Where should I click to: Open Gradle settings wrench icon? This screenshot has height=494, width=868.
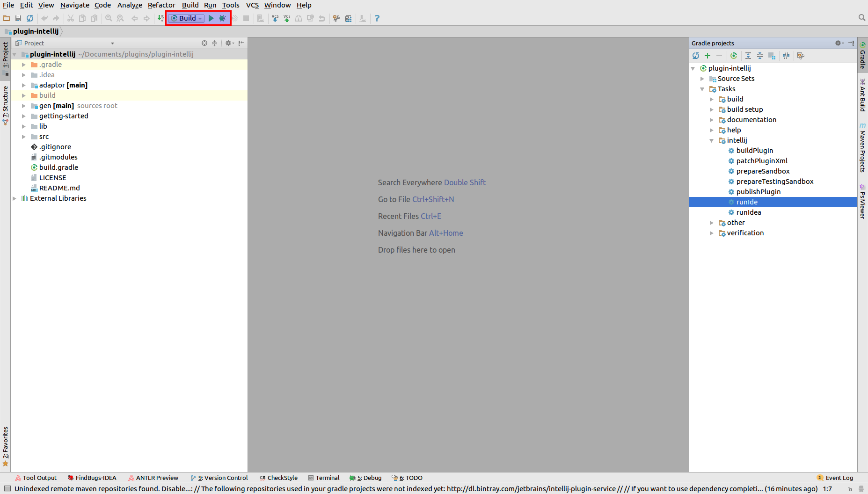pyautogui.click(x=801, y=56)
